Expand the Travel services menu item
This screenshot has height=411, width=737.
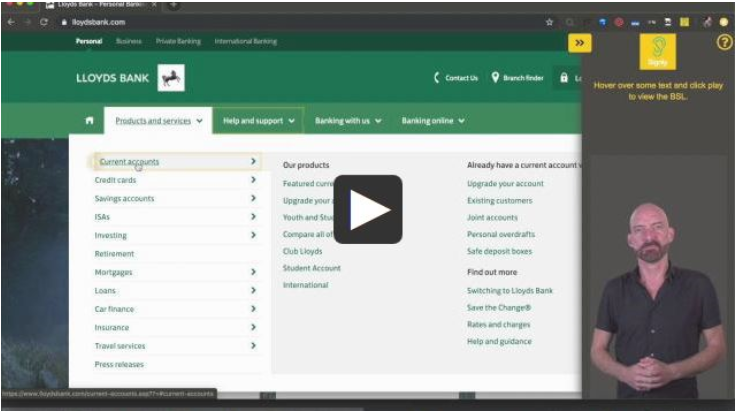[177, 346]
